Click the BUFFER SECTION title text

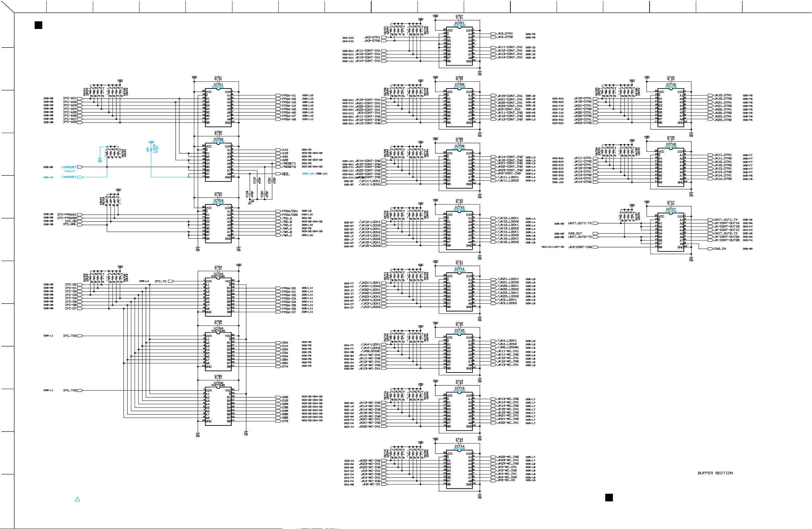(x=715, y=473)
